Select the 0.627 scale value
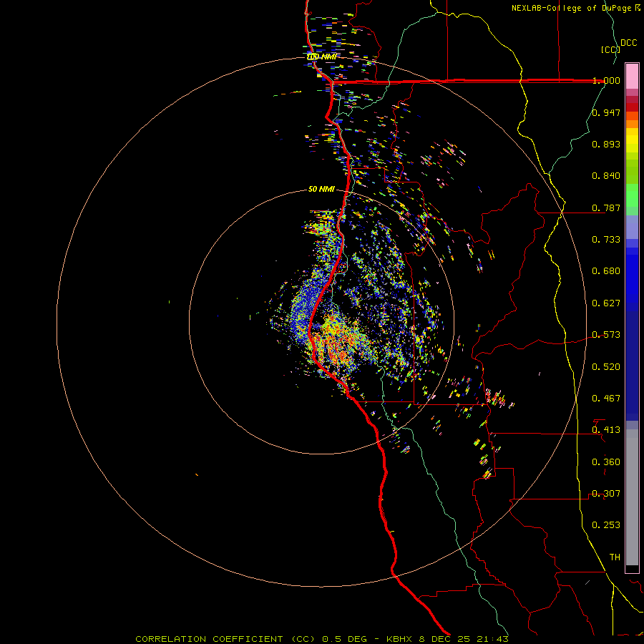644x644 pixels. (x=606, y=303)
